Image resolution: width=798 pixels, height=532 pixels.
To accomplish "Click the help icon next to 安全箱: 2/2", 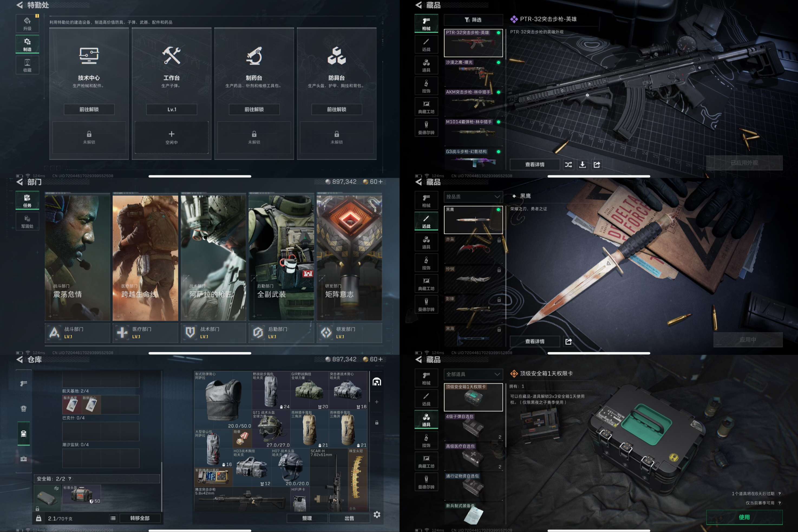I will tap(70, 479).
